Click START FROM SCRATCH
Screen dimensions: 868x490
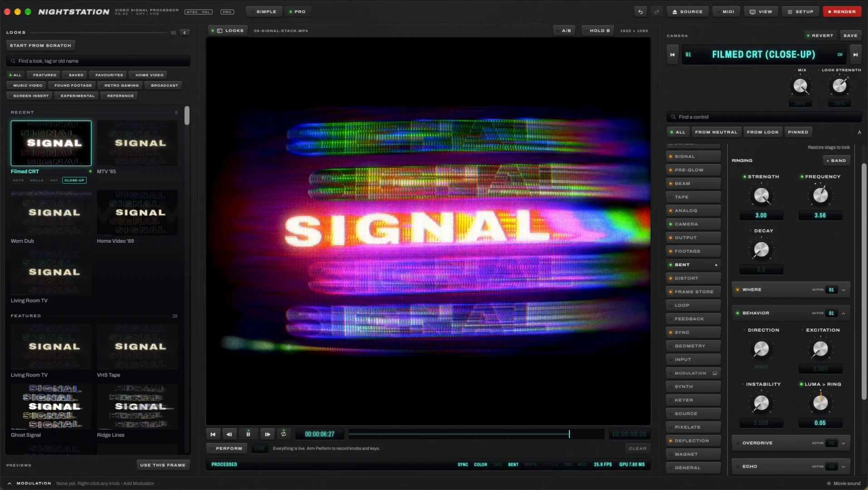pos(40,45)
